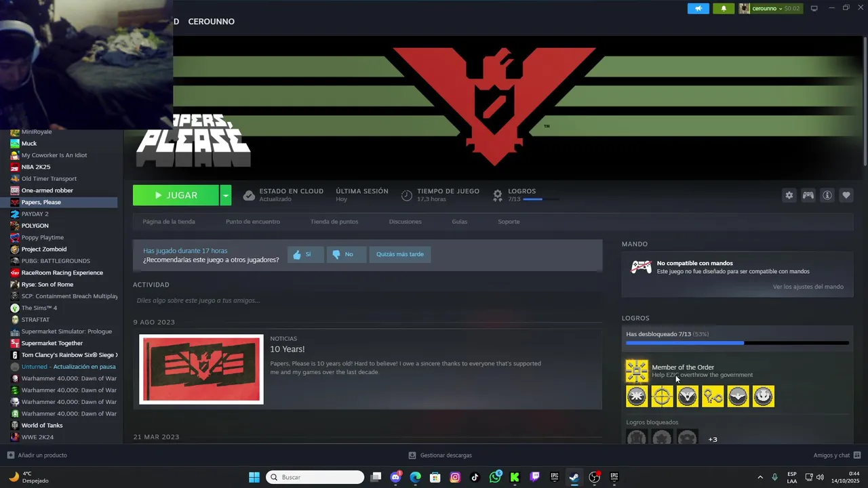Open the Steam announcements megaphone button
Image resolution: width=868 pixels, height=488 pixels.
[698, 8]
